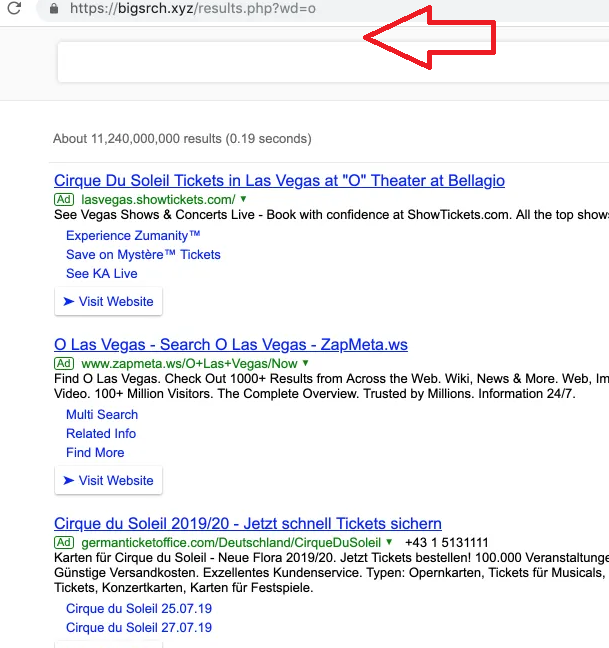Open Cirque du Soleil 2019/20 Jetzt Tickets result

point(248,524)
